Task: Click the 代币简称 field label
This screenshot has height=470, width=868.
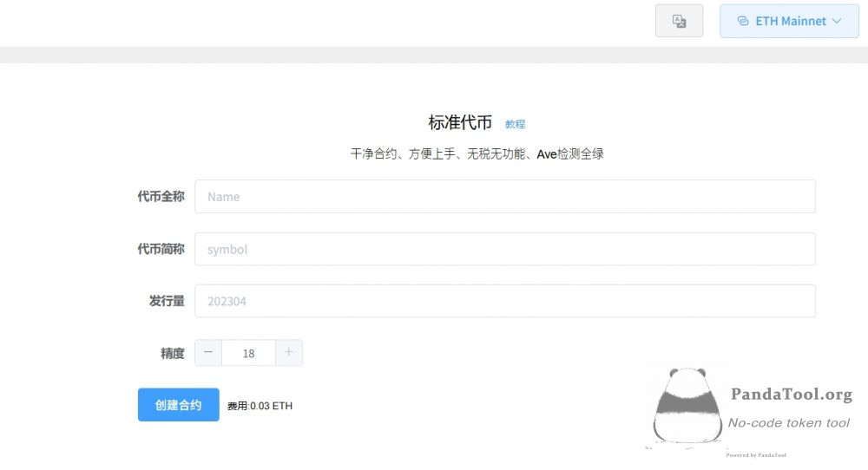Action: [x=161, y=249]
